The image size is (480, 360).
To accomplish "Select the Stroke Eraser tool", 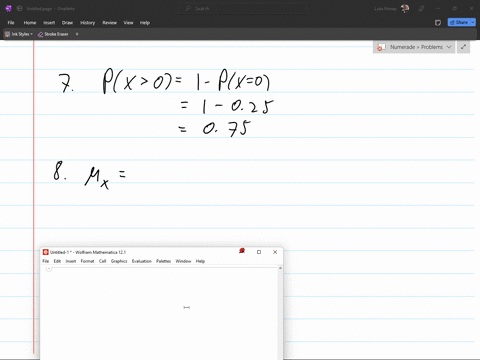I will click(53, 34).
